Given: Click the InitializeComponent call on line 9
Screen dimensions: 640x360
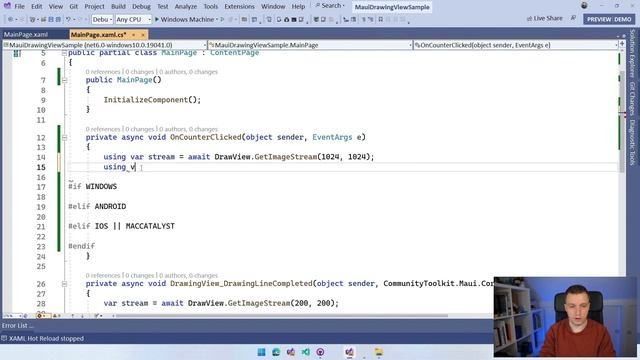Looking at the screenshot, I should click(x=152, y=100).
